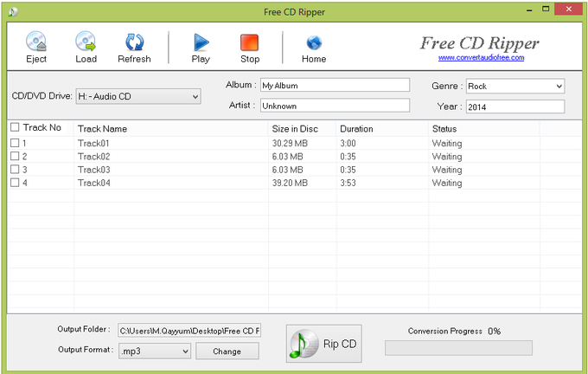This screenshot has height=374, width=588.
Task: Start ripping with Rip CD button
Action: click(x=324, y=344)
